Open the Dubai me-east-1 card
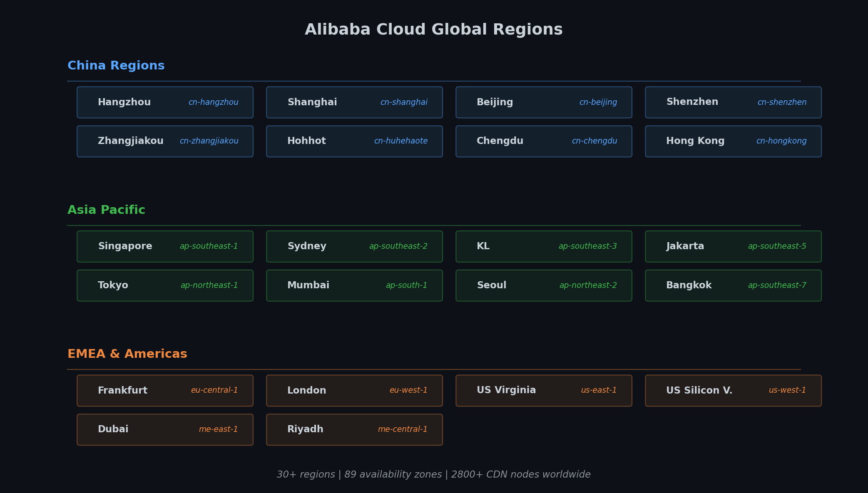Screen dimensions: 868x493 [165, 430]
